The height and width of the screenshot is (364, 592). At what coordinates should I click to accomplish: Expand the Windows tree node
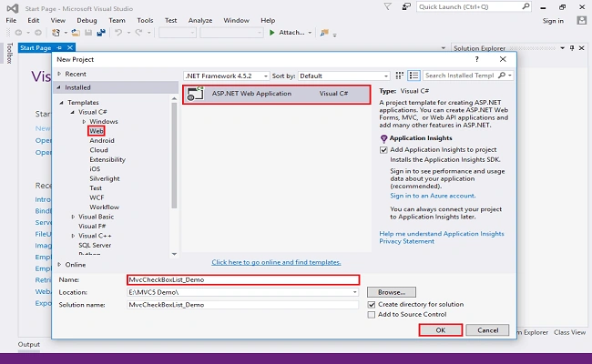84,121
